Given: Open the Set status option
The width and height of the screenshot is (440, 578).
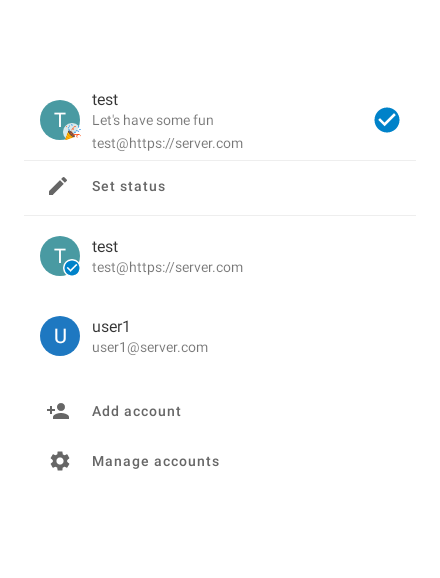Looking at the screenshot, I should click(x=220, y=187).
